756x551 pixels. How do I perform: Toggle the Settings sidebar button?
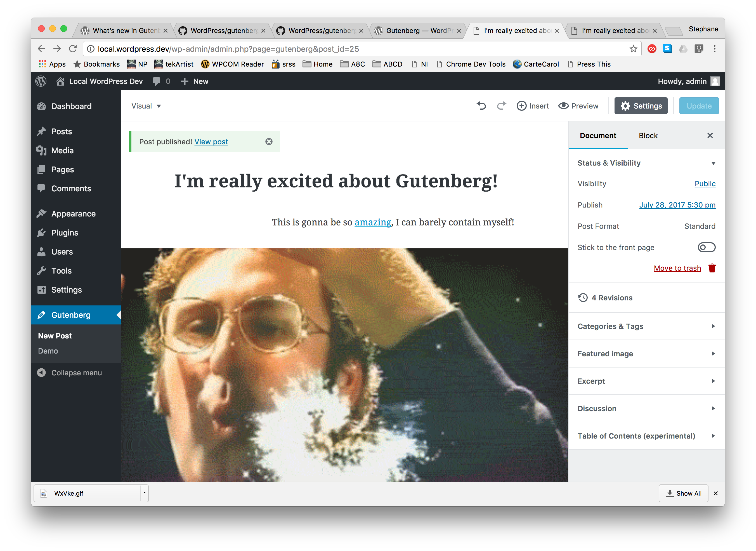click(x=641, y=106)
